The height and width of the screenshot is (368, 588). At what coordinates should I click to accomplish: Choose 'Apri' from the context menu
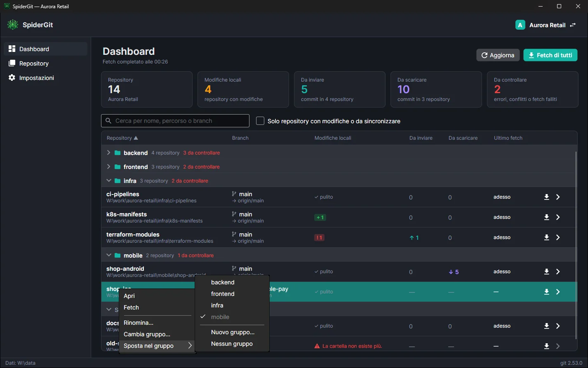pyautogui.click(x=157, y=296)
